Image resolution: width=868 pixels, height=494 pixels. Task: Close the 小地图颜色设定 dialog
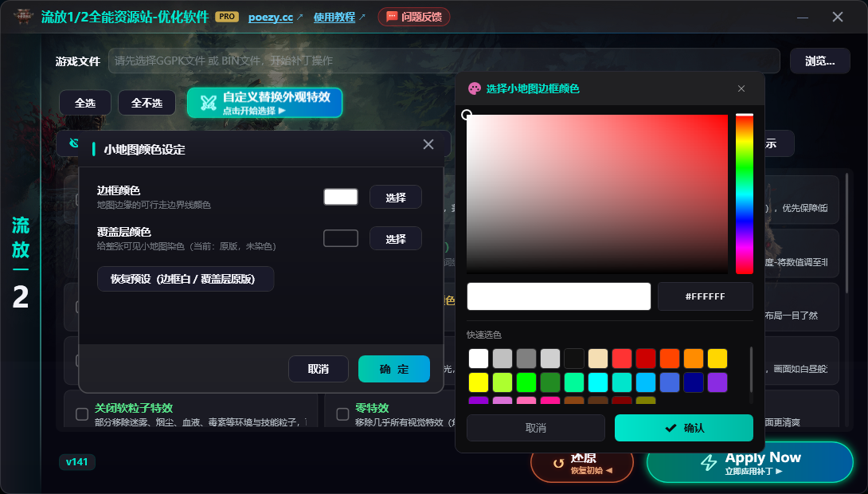tap(428, 144)
